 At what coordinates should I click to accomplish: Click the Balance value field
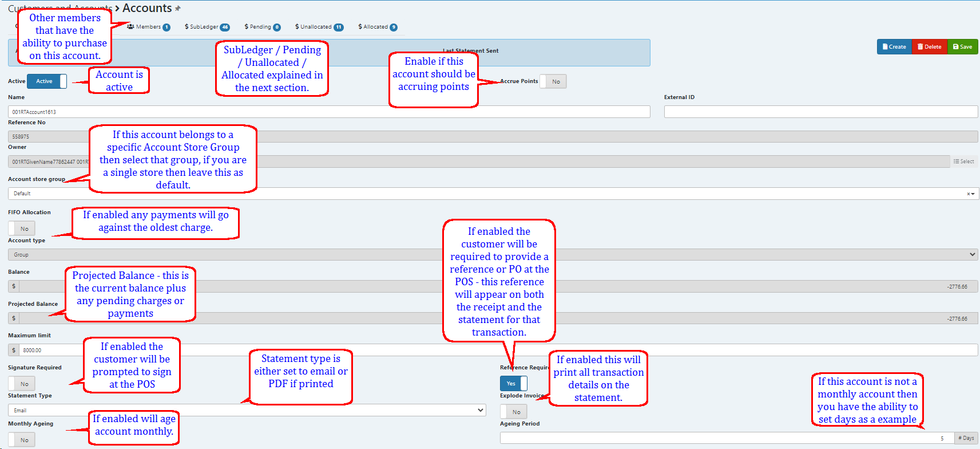coord(498,286)
